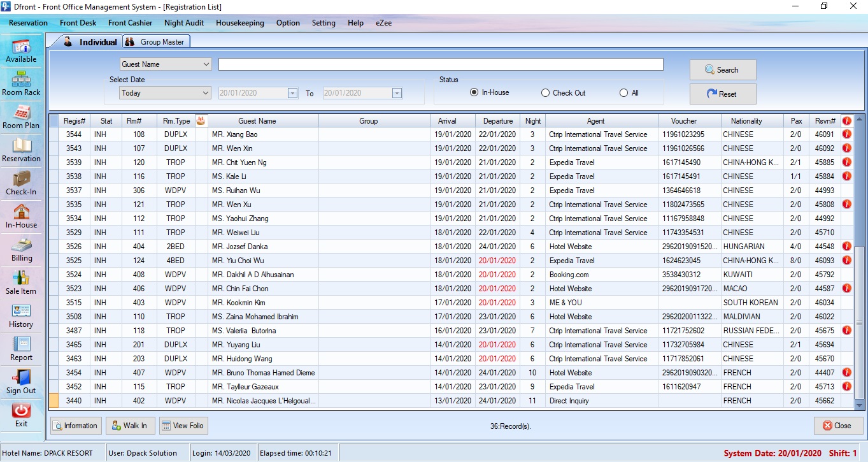Click red info icon for Chit Yuen Ng
868x462 pixels.
coord(847,162)
